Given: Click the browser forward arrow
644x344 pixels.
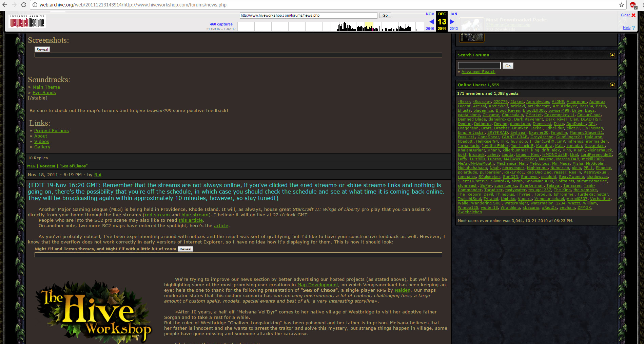Looking at the screenshot, I should (x=14, y=5).
